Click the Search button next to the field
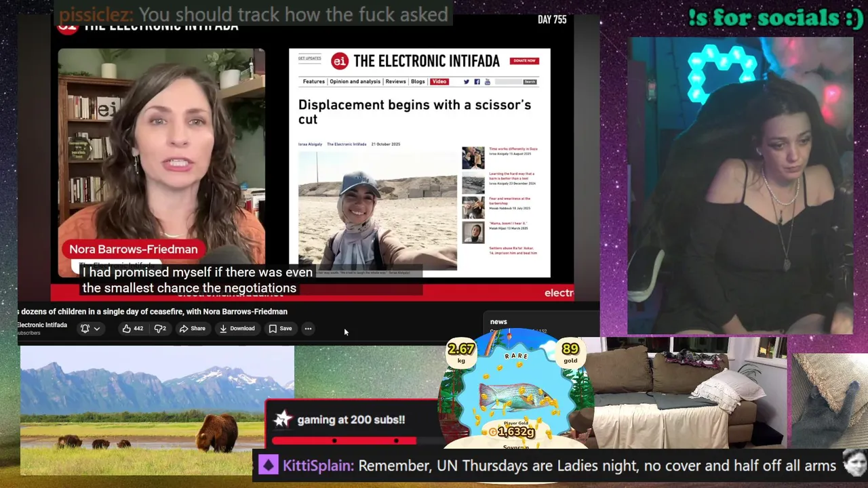Screen dimensions: 868x488 tap(530, 81)
